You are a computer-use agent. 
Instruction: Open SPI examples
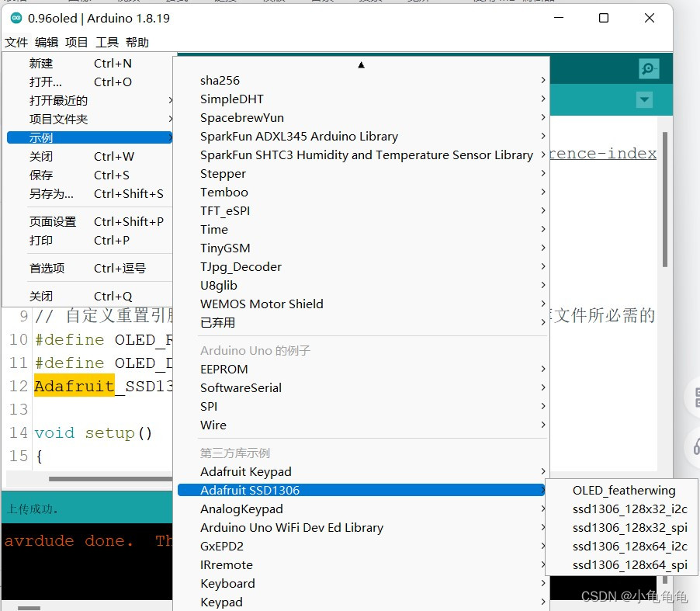pyautogui.click(x=362, y=407)
